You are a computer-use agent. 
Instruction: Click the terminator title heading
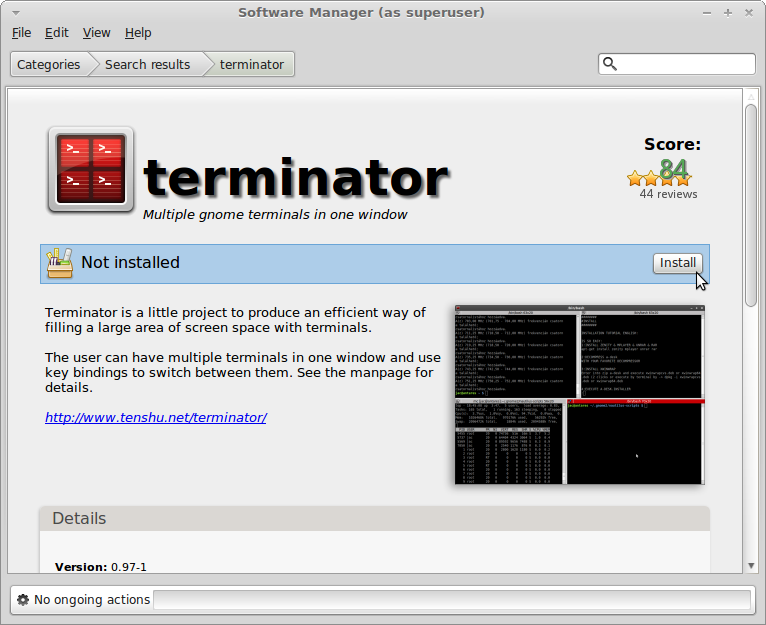[x=296, y=177]
